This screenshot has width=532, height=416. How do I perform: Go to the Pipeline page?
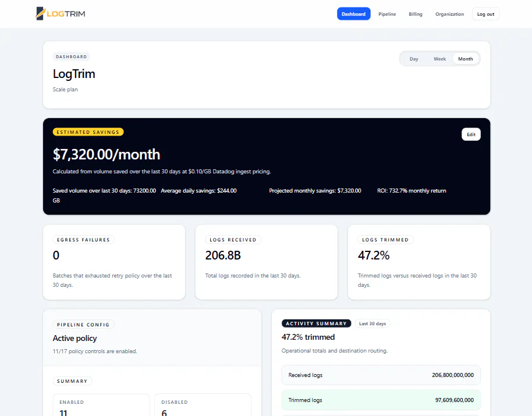[x=387, y=14]
